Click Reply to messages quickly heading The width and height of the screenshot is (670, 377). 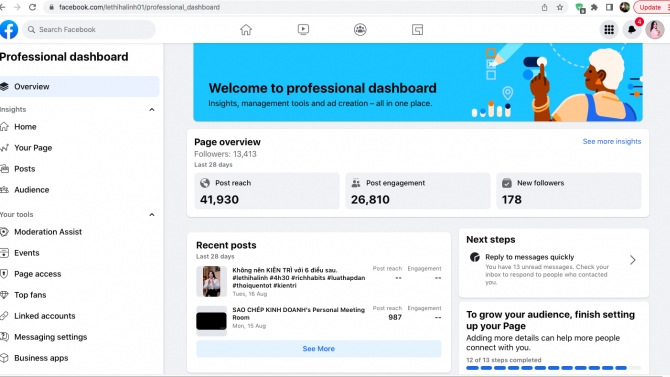click(x=529, y=257)
